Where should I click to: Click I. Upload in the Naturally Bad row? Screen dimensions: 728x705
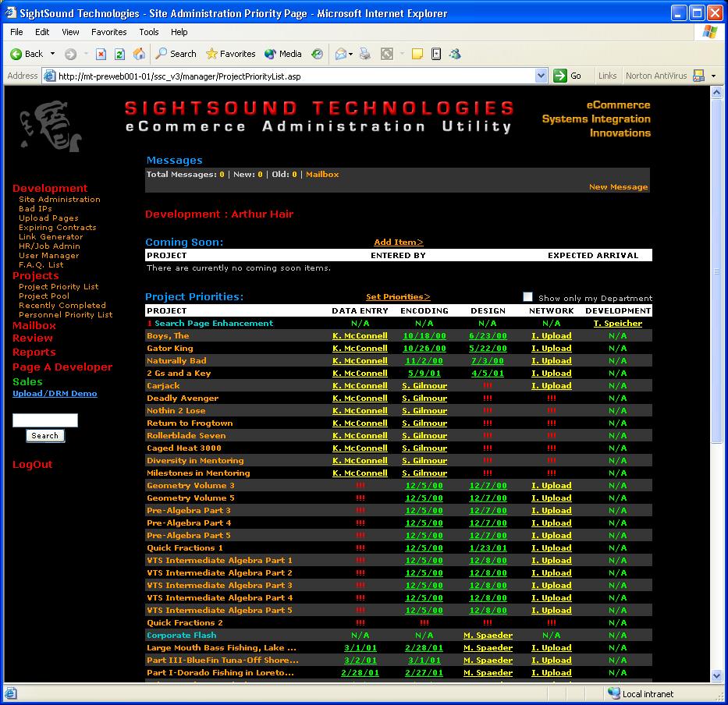(551, 361)
